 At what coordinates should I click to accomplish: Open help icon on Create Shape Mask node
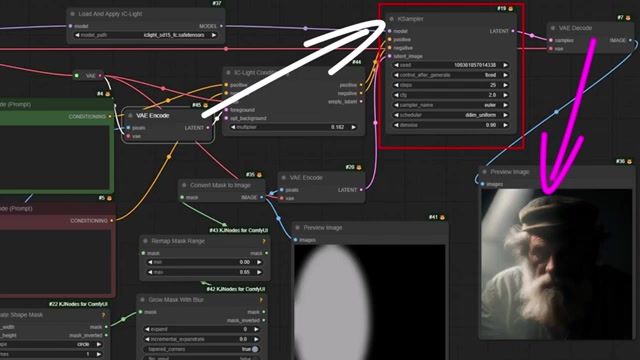(x=103, y=315)
